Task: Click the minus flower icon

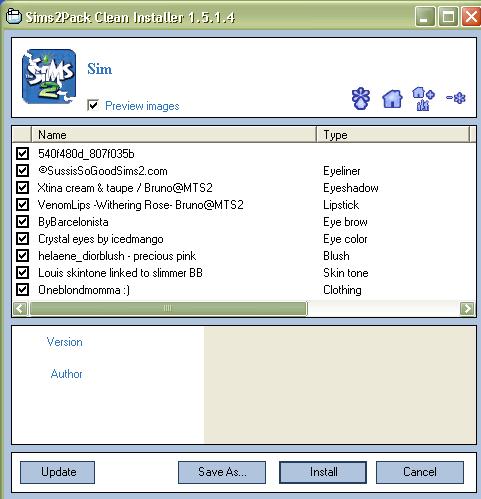Action: point(456,98)
